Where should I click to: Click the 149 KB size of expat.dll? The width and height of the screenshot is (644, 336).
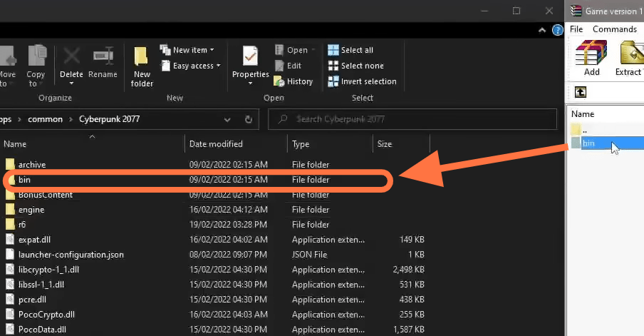click(x=412, y=240)
